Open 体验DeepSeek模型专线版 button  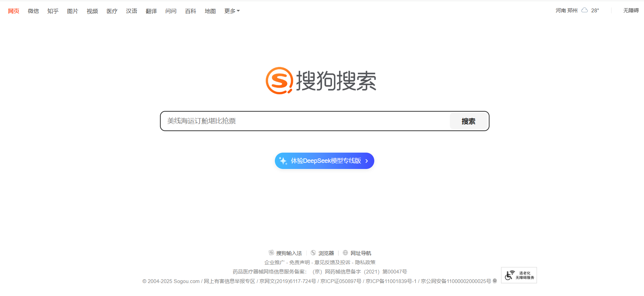(324, 161)
